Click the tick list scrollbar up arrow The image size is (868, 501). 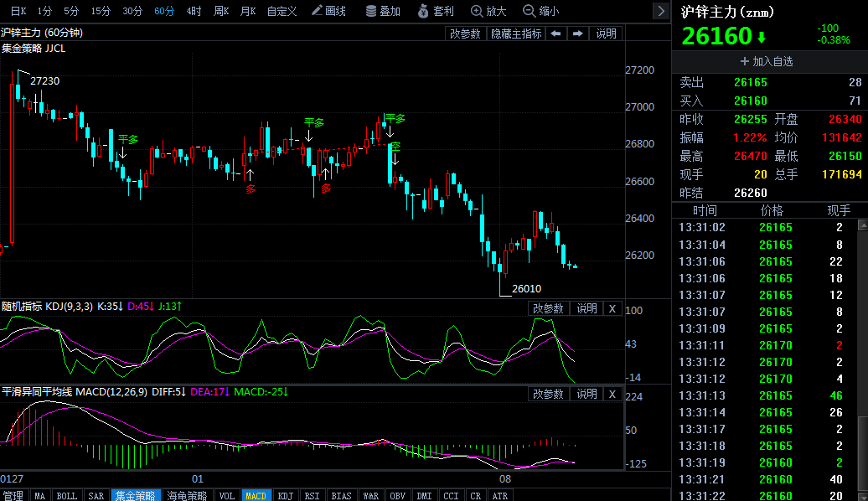863,225
